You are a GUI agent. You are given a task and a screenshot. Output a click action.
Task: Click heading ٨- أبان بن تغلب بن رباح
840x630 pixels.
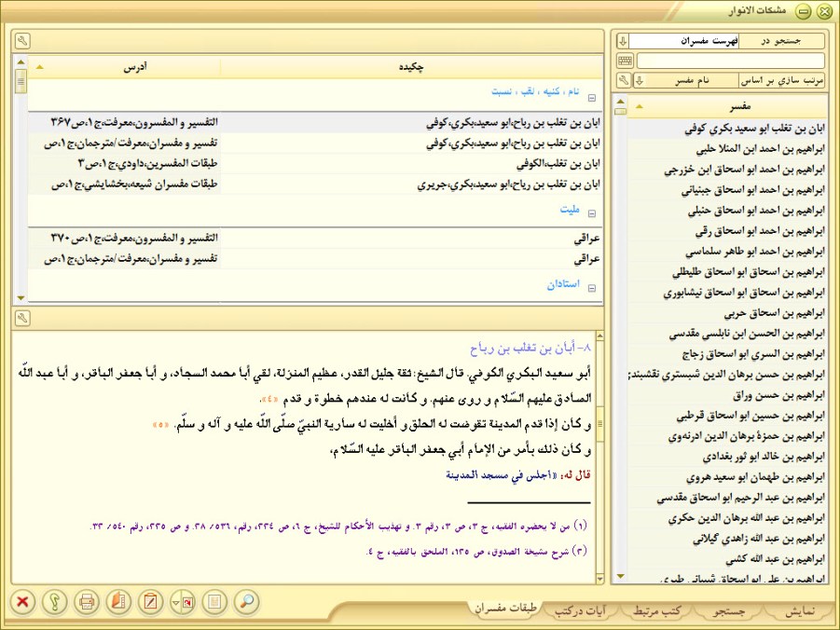[x=530, y=349]
